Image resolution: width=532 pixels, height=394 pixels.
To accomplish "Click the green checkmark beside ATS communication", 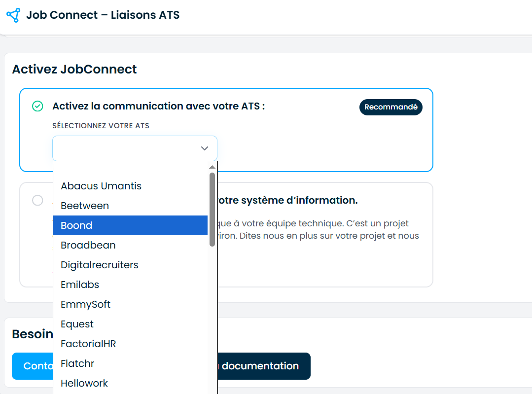I will [37, 106].
